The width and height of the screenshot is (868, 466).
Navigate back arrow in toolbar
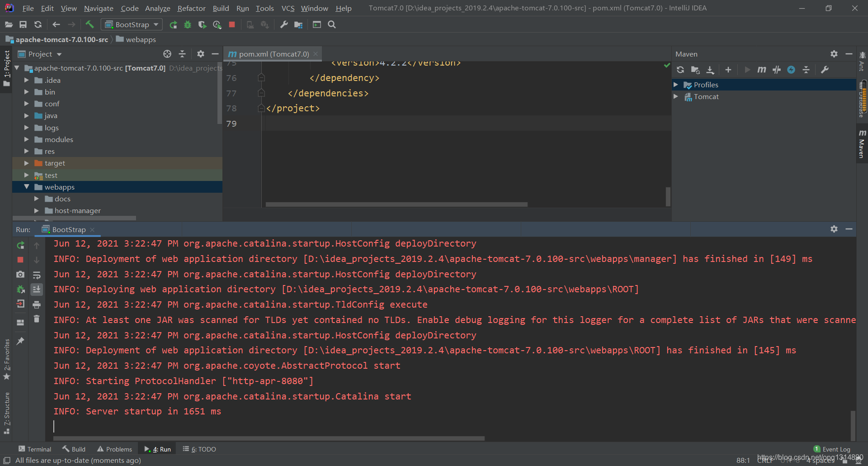coord(56,24)
